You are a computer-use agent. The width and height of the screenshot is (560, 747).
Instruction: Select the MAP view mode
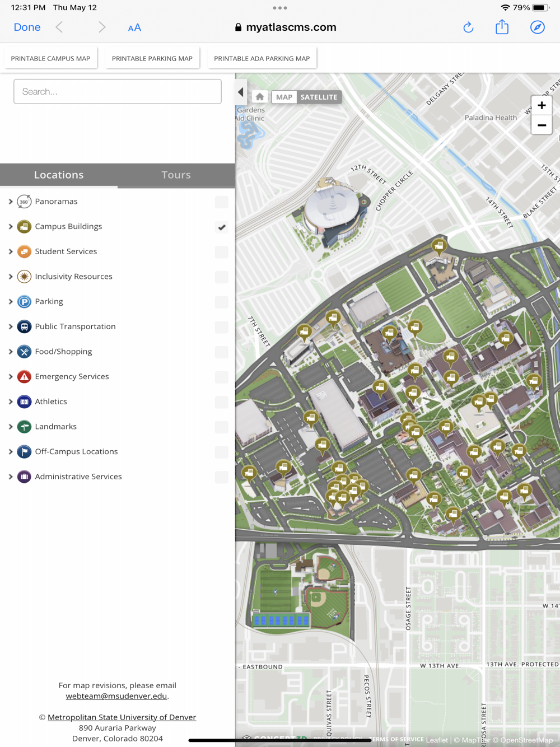(x=284, y=97)
